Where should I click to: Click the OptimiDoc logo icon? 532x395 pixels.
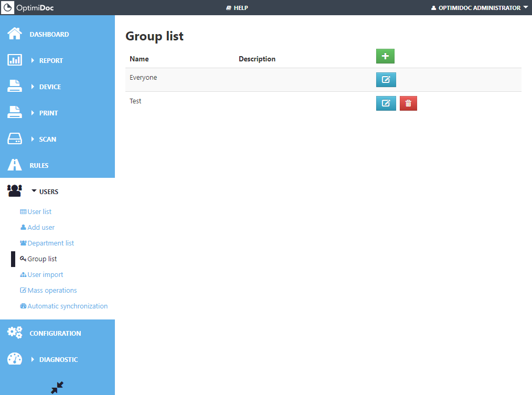[x=7, y=7]
